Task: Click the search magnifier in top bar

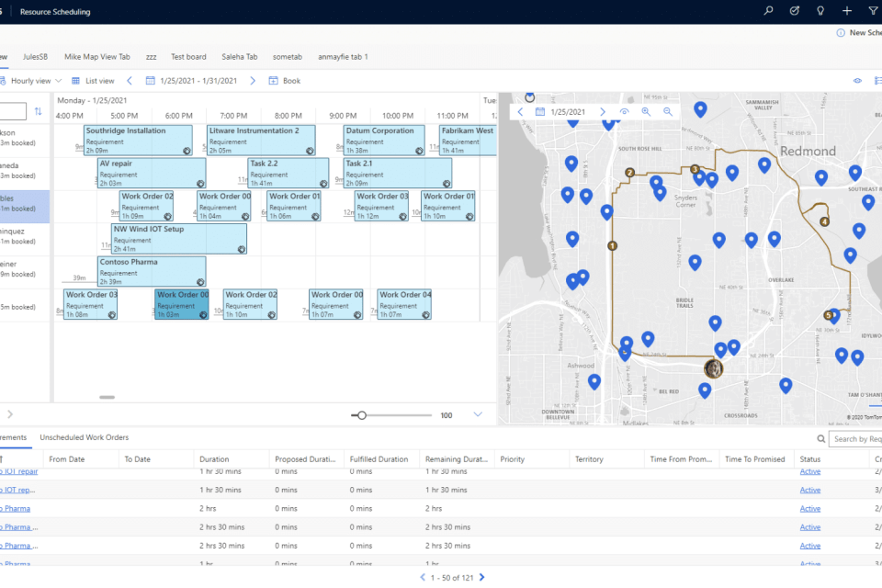Action: 769,11
